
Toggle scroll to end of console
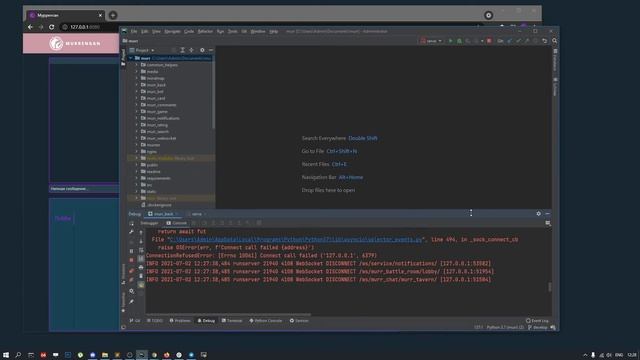[x=141, y=258]
